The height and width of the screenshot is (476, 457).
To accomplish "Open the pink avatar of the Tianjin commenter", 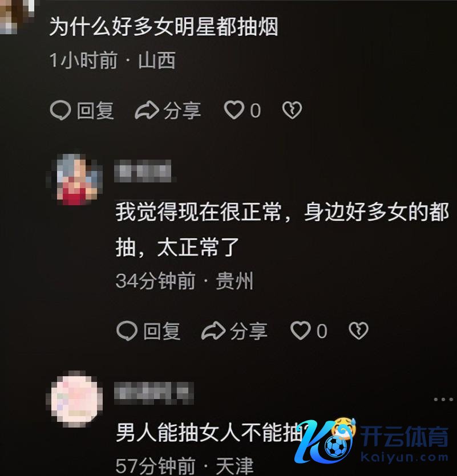I will tap(75, 399).
